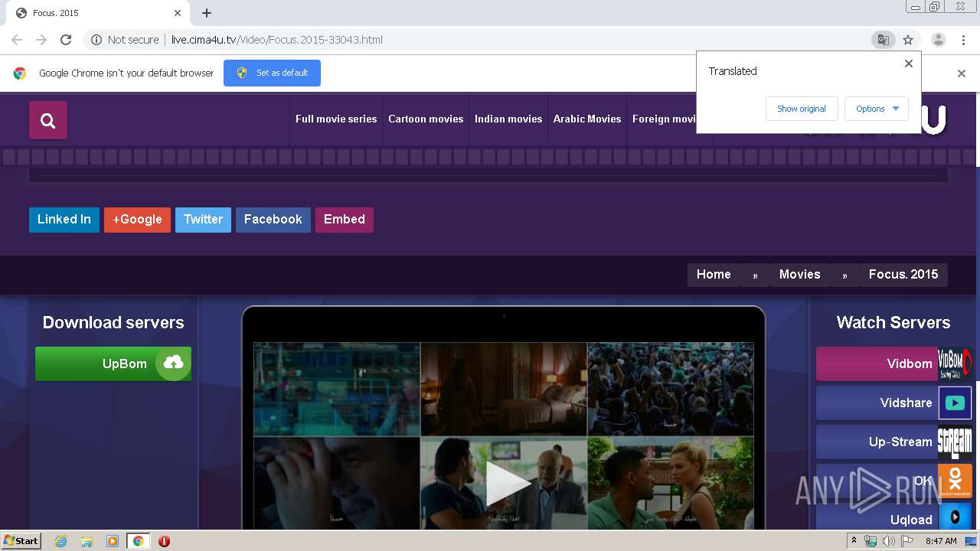Show hidden system tray icons
Screen dimensions: 980x551
[x=854, y=541]
